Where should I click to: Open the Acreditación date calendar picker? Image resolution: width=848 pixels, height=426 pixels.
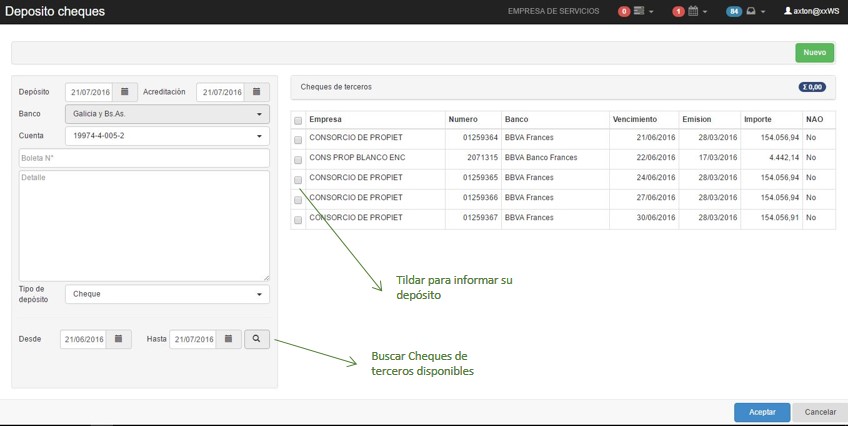pos(257,92)
